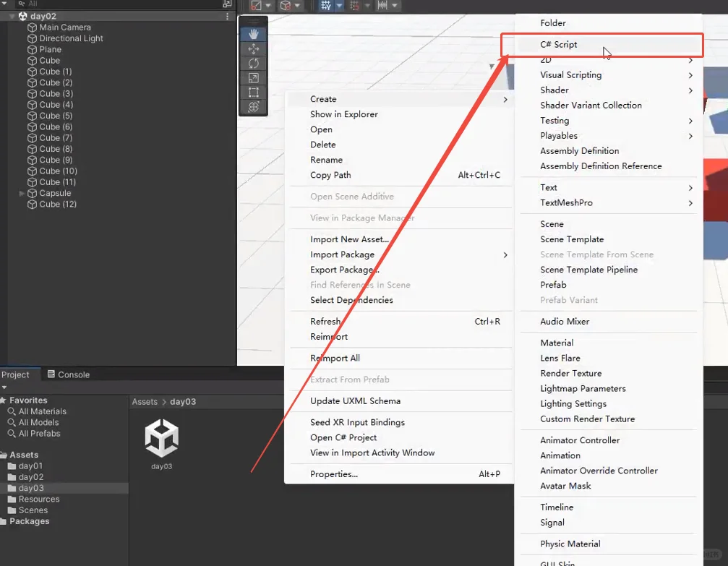Open the Project panel create dropdown arrow
The width and height of the screenshot is (728, 566).
point(4,387)
